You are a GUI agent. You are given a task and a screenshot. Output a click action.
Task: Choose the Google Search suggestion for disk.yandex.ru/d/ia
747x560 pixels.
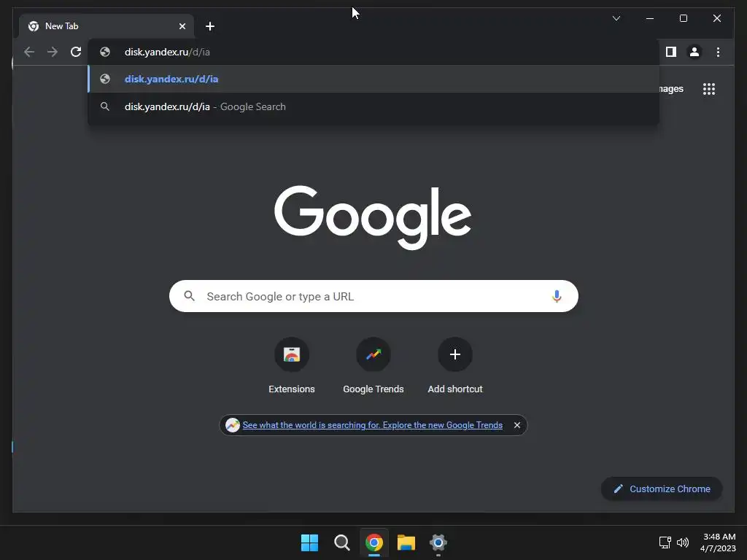coord(373,106)
